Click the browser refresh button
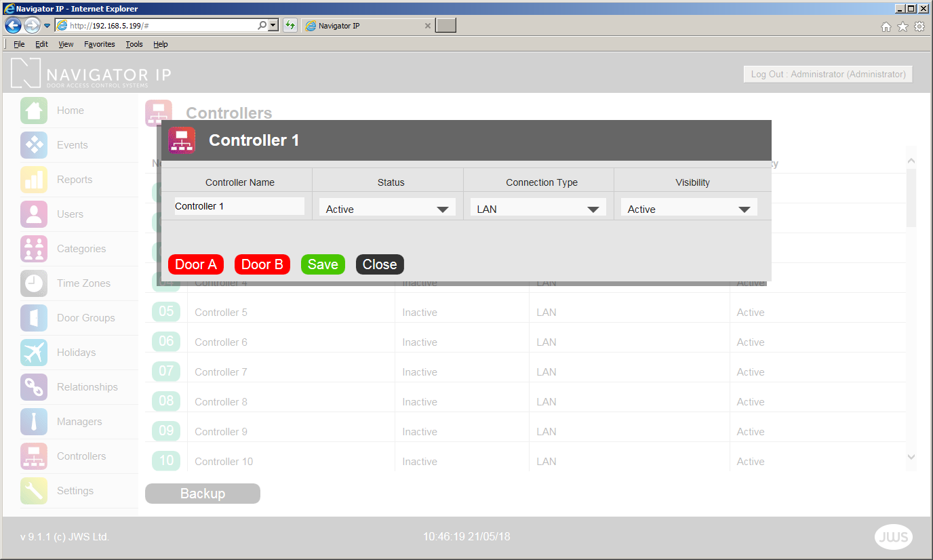The width and height of the screenshot is (933, 560). pos(290,25)
